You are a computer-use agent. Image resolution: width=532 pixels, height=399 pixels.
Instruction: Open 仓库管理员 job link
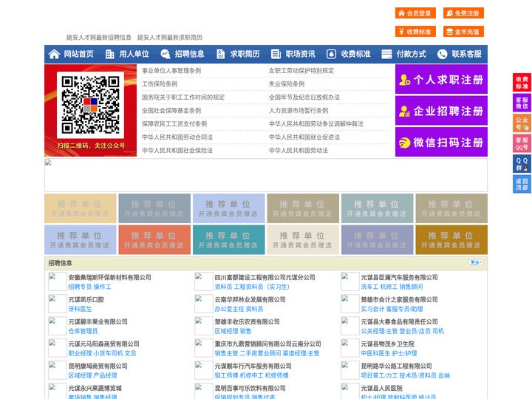tap(83, 331)
